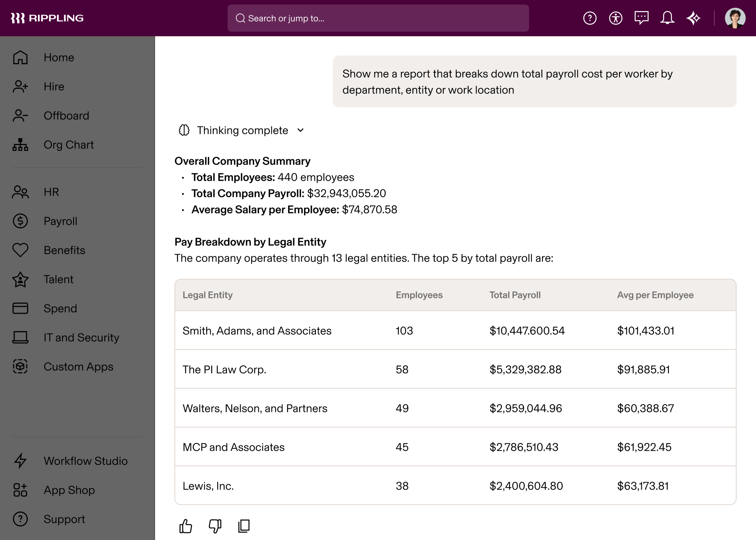Go to the App Shop
The width and height of the screenshot is (756, 540).
68,490
